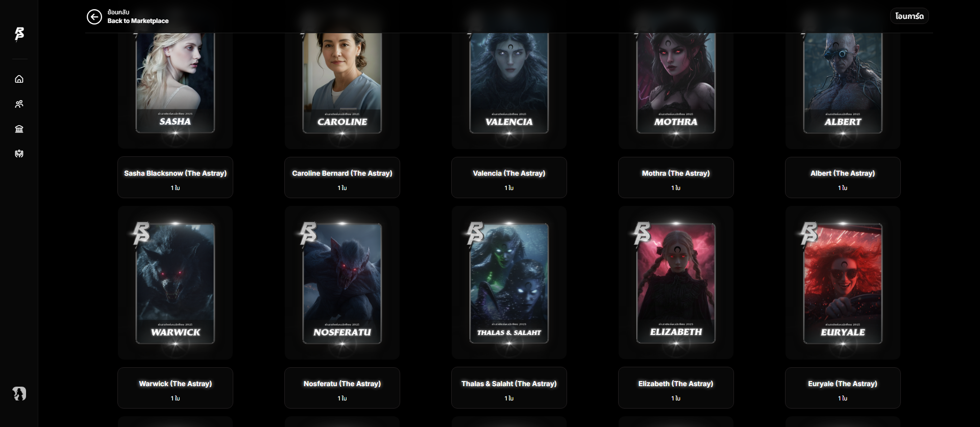Screen dimensions: 980x427
Task: Click the logo badge on Warwick card
Action: point(141,233)
